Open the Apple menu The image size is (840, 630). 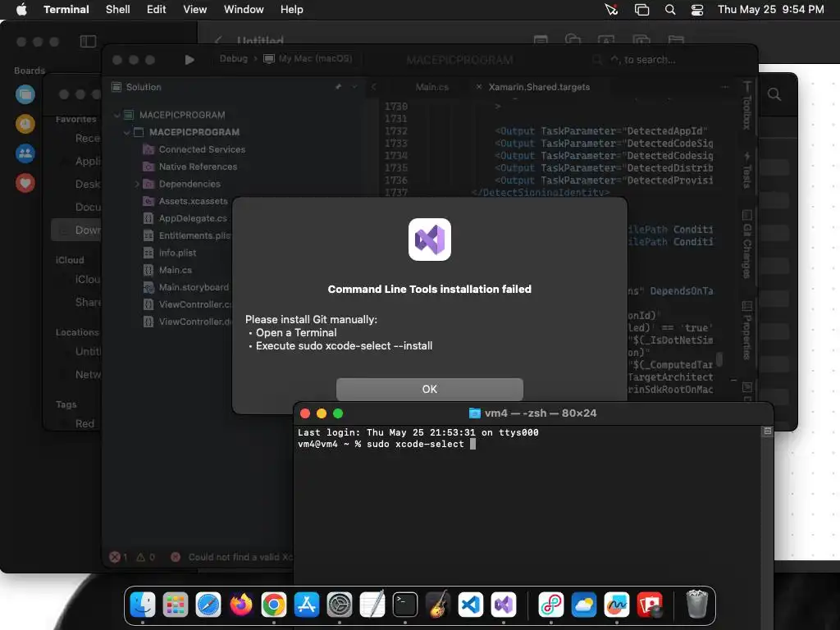(21, 9)
